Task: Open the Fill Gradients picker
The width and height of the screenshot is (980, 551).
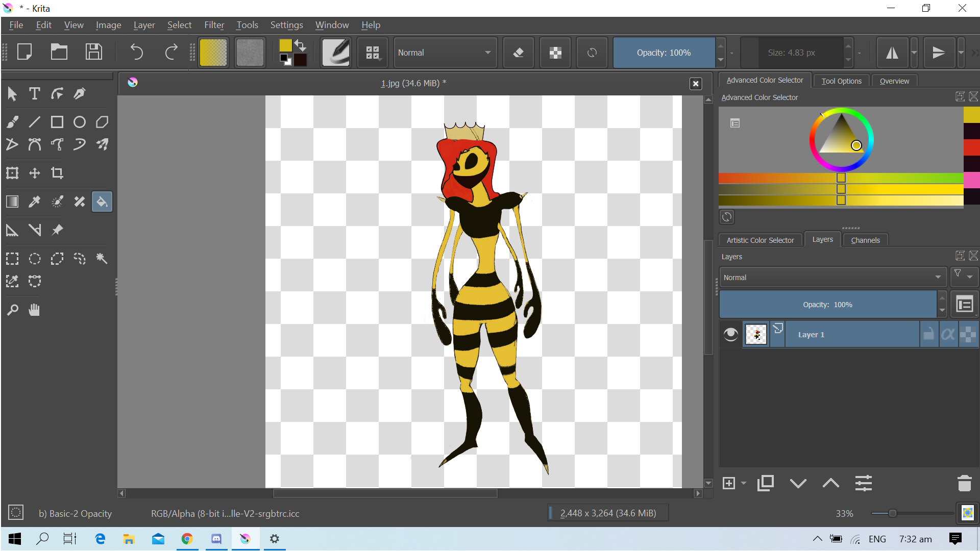Action: tap(213, 53)
